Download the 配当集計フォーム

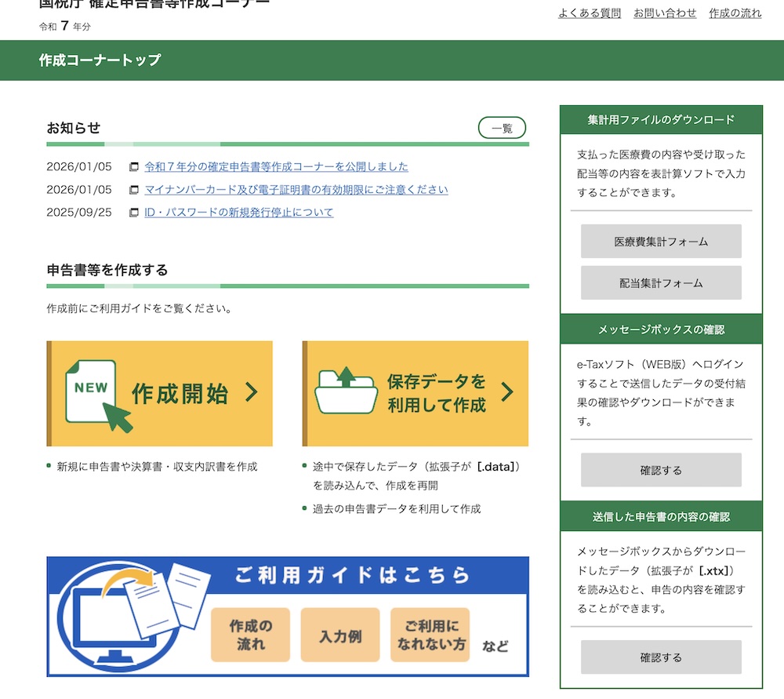tap(660, 282)
